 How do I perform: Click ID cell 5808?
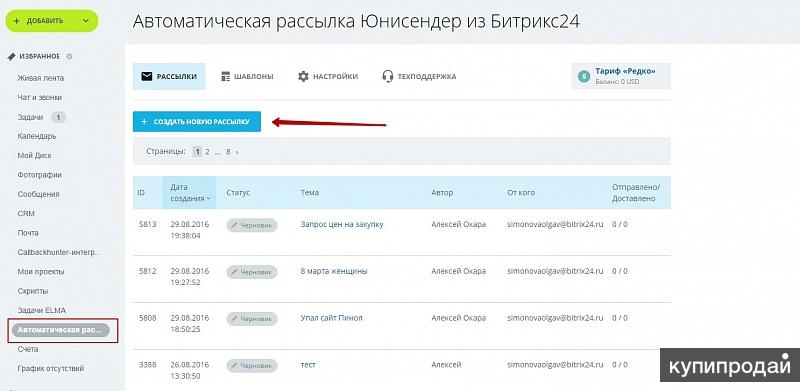[147, 318]
